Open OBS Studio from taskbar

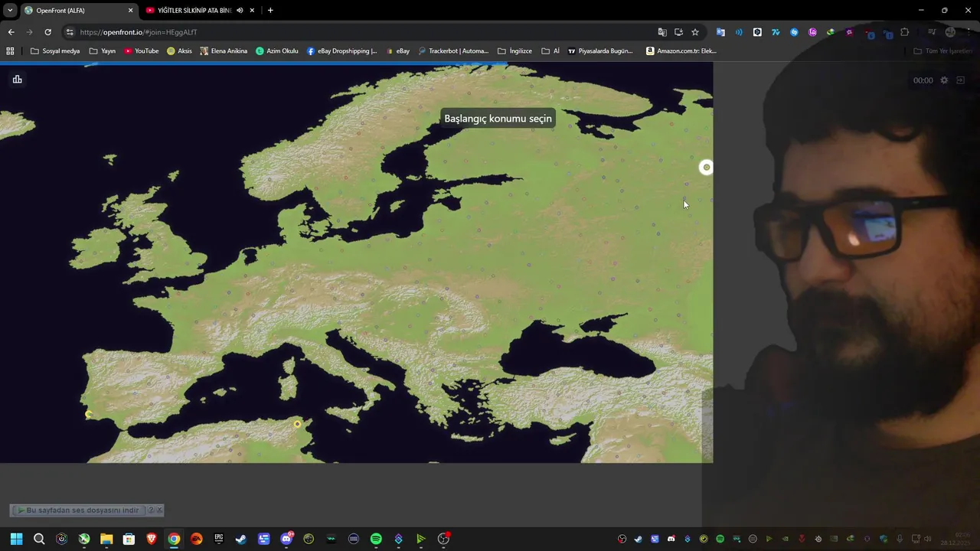pyautogui.click(x=443, y=539)
